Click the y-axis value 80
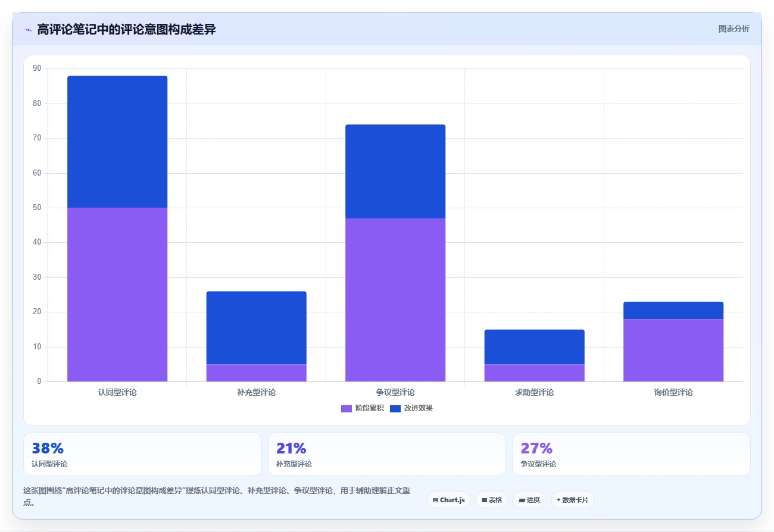Viewport: 774px width, 532px height. 37,104
